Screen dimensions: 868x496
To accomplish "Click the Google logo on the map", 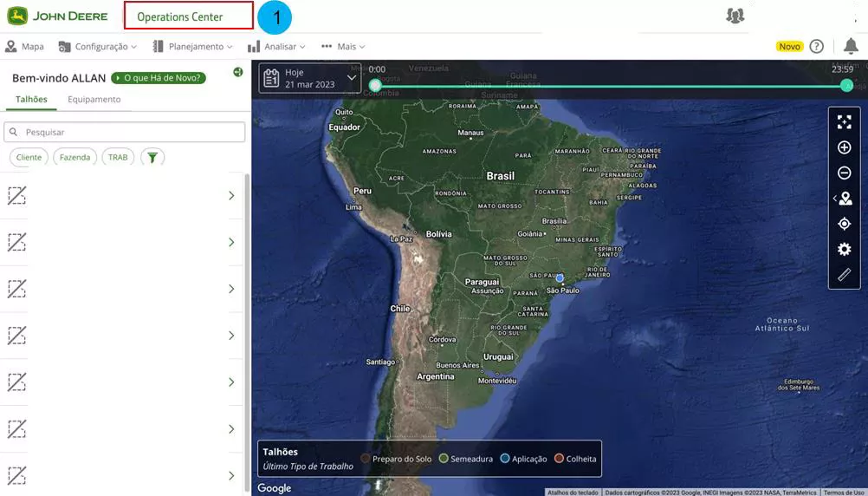I will pyautogui.click(x=274, y=488).
